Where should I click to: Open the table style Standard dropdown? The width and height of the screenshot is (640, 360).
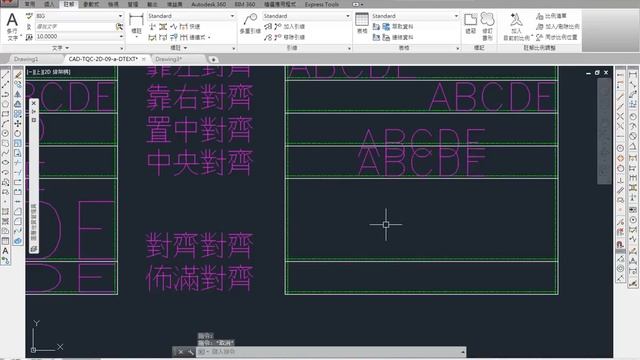(456, 16)
